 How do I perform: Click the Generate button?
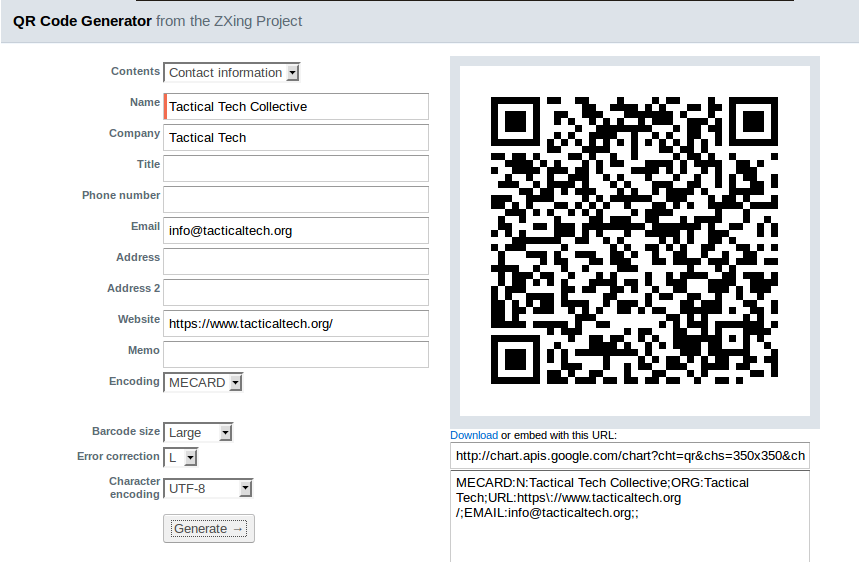pos(209,529)
